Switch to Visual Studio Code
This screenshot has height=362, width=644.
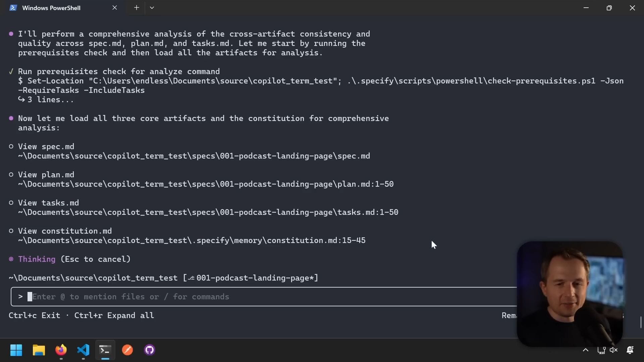click(83, 350)
